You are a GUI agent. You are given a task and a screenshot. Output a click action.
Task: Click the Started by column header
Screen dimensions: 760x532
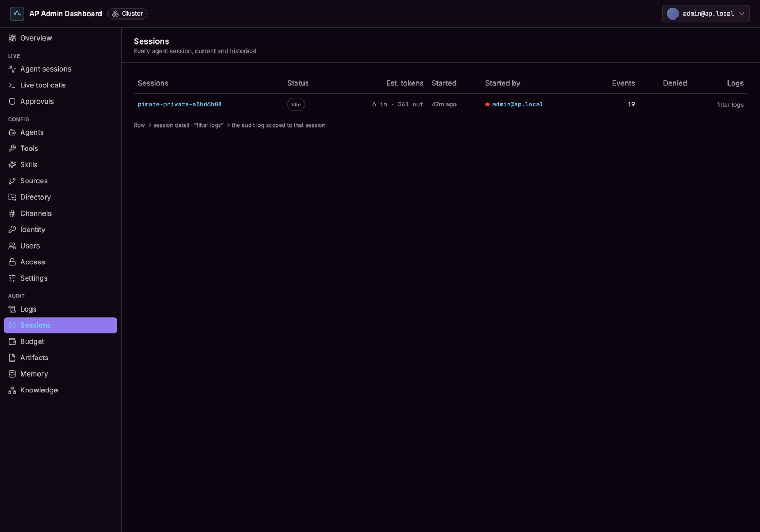pyautogui.click(x=503, y=83)
